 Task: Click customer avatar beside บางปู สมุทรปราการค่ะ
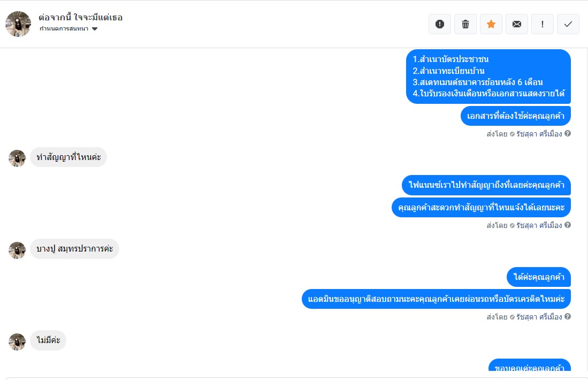click(x=17, y=250)
